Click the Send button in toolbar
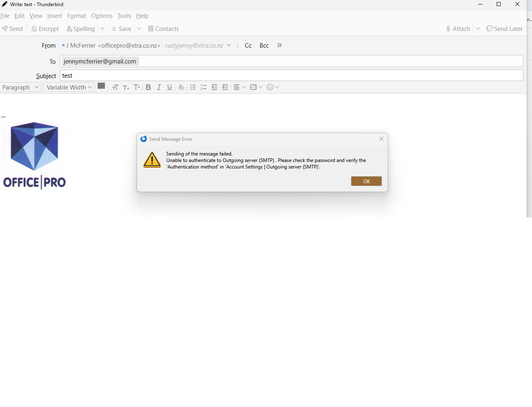The image size is (532, 407). (13, 28)
